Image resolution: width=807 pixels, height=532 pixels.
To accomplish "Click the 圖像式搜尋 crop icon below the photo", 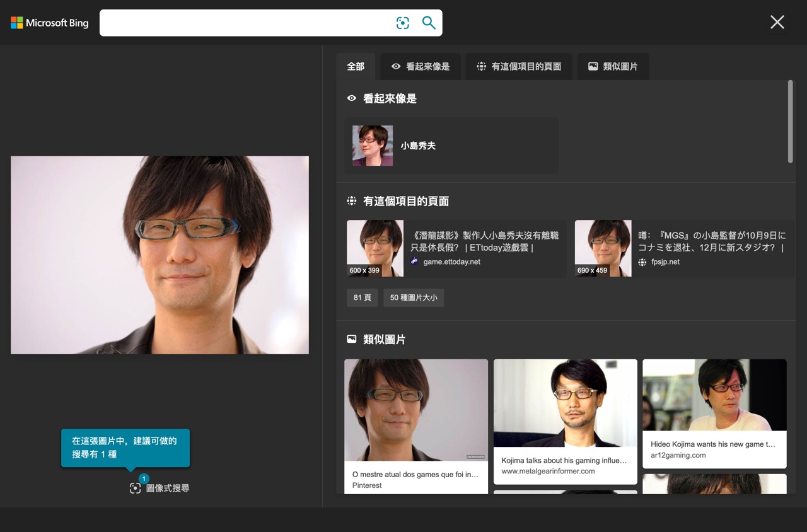I will pyautogui.click(x=135, y=488).
